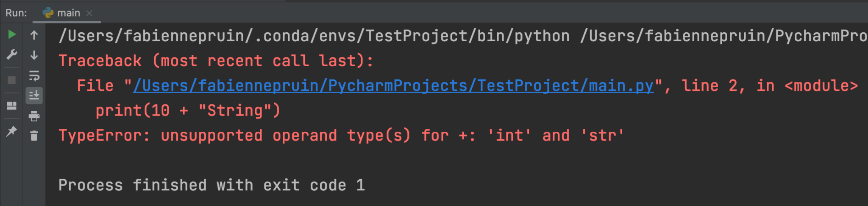Toggle scroll to end of console
This screenshot has height=206, width=868.
(34, 96)
